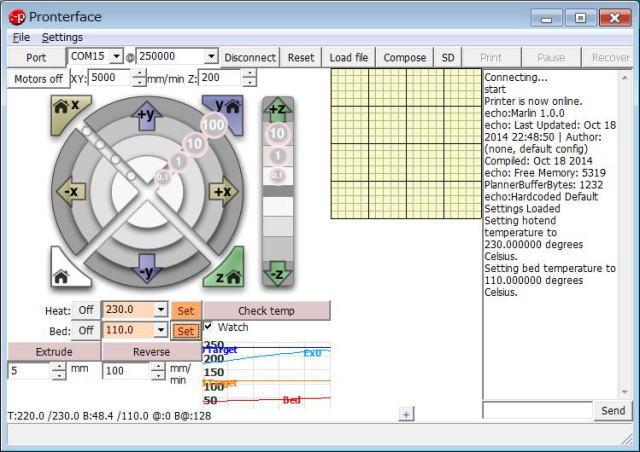Viewport: 640px width, 452px height.
Task: Click the "Printer is now online." log line
Action: (533, 101)
